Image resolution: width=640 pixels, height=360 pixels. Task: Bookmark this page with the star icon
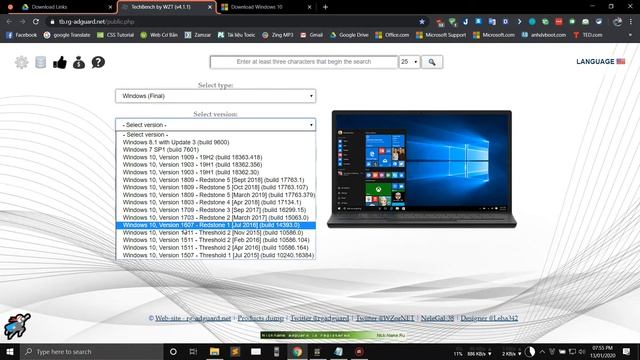(x=422, y=22)
